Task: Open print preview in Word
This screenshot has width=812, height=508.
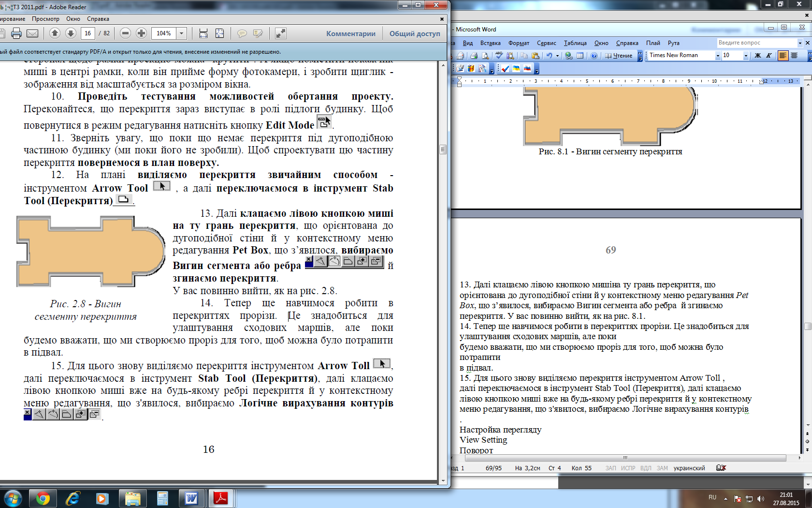Action: (x=485, y=56)
